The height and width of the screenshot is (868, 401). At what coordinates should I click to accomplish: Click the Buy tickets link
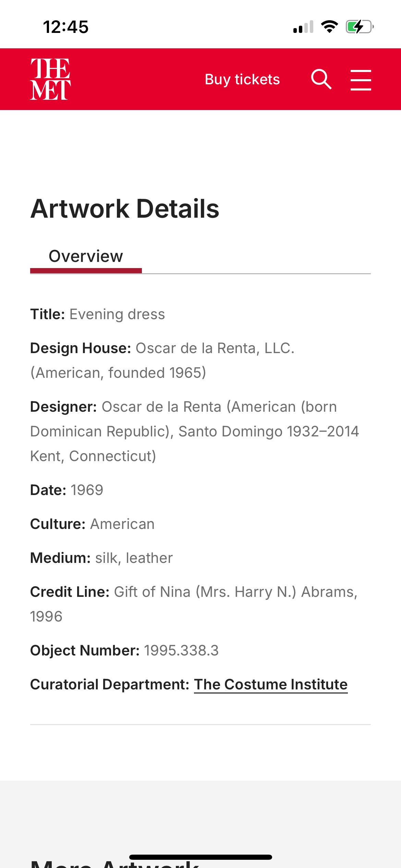(x=242, y=79)
